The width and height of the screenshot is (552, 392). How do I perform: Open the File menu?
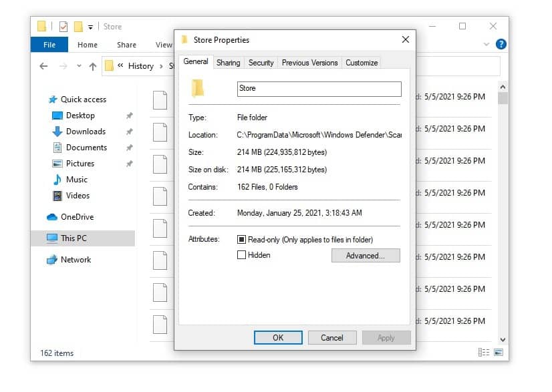tap(49, 44)
